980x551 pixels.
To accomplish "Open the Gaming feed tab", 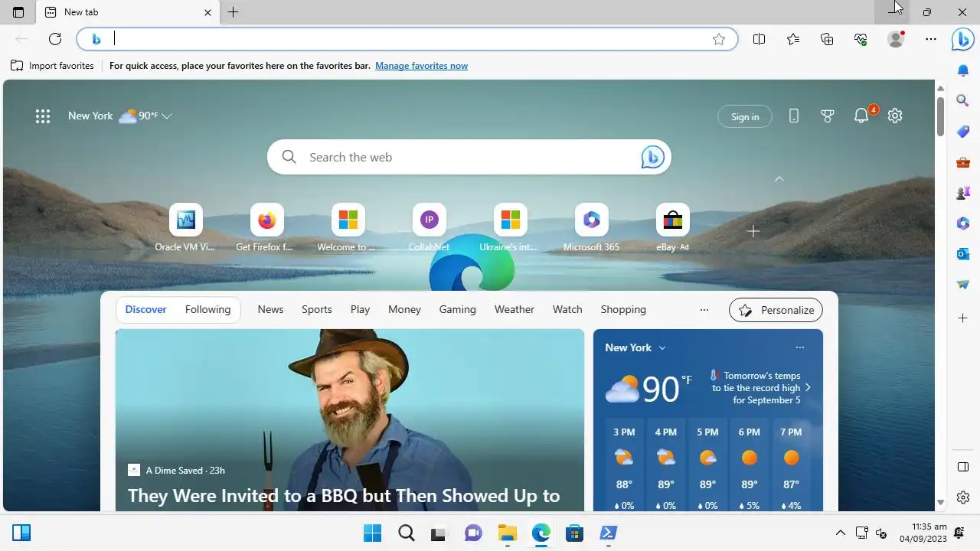I will [x=457, y=310].
